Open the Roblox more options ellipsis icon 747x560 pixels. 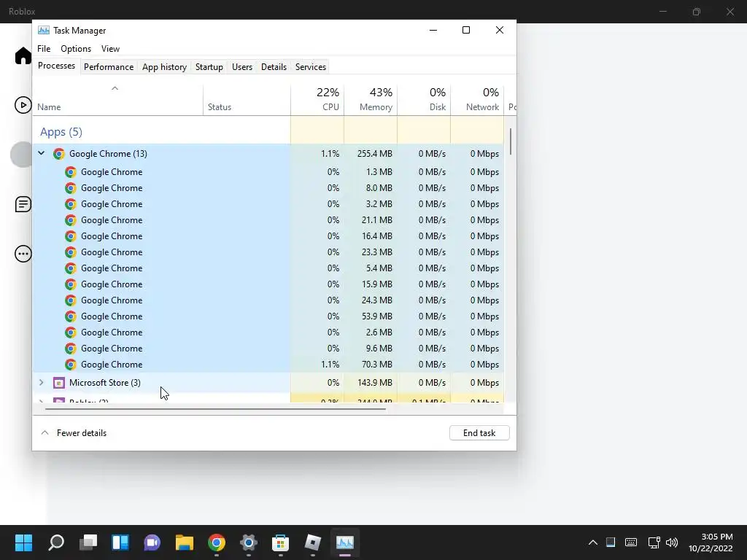coord(23,254)
